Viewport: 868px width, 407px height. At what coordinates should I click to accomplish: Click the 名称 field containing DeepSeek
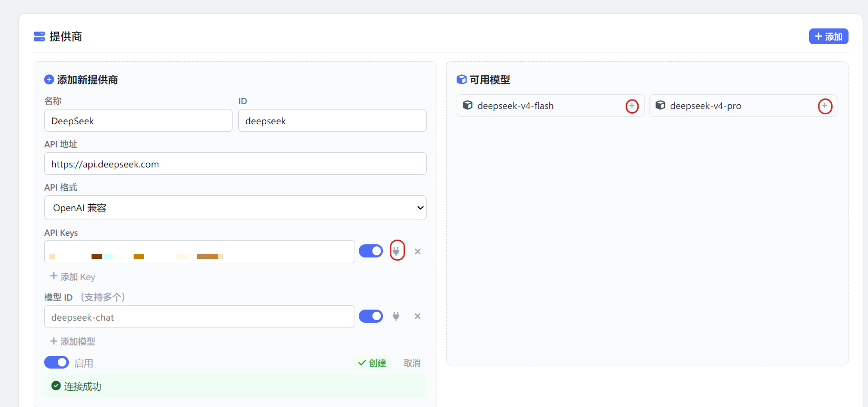click(138, 121)
